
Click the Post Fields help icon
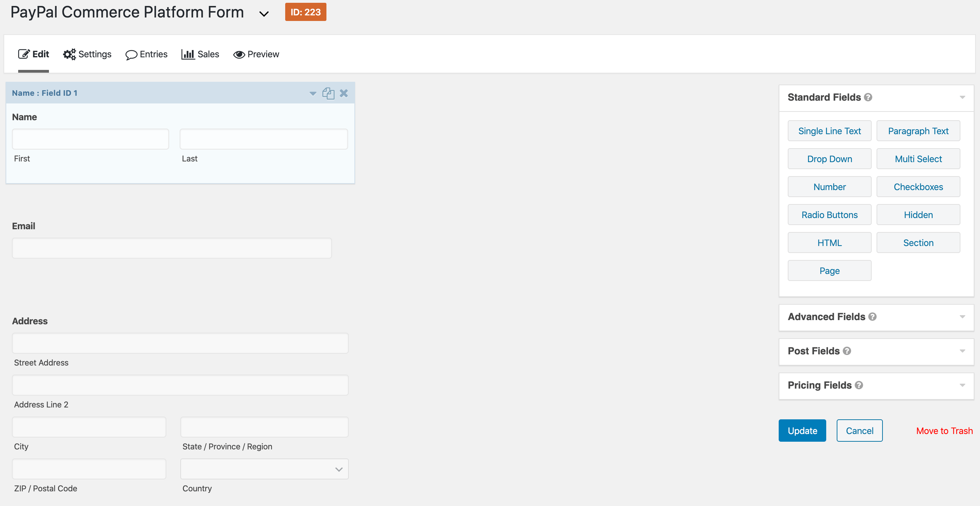click(846, 351)
